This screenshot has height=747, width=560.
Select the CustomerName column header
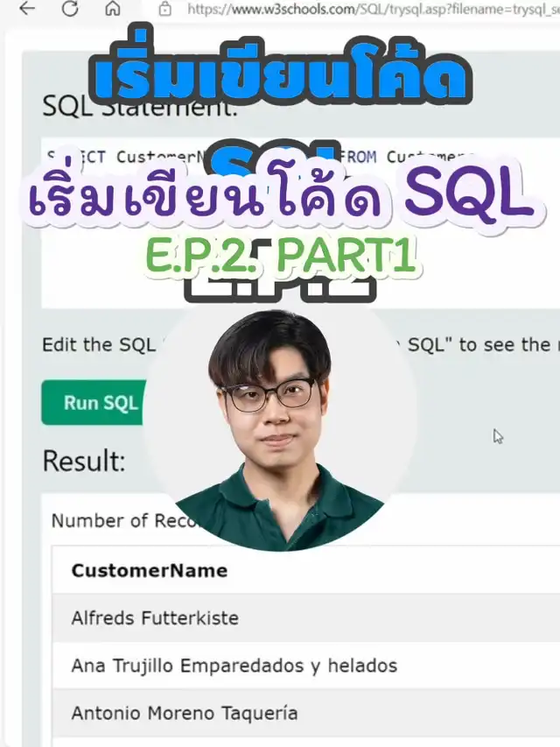[x=150, y=570]
